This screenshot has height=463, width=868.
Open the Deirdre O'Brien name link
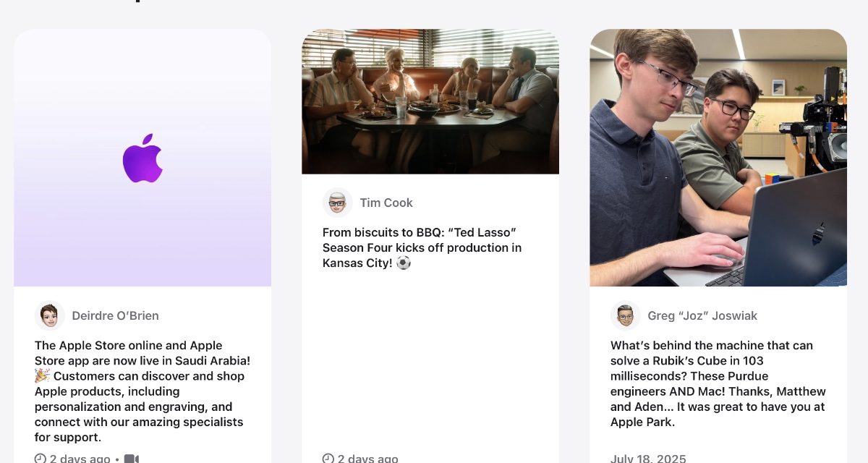click(x=115, y=315)
